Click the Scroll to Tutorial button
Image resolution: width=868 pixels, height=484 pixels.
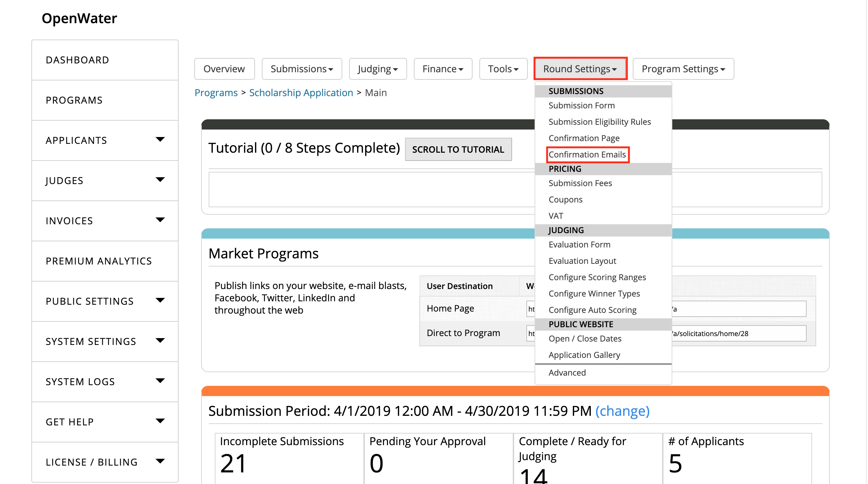click(x=458, y=149)
